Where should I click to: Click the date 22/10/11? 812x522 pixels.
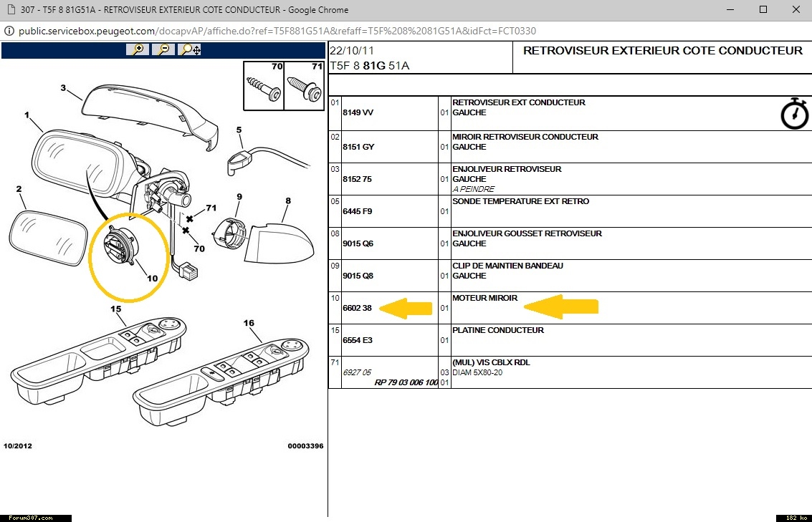[x=352, y=51]
